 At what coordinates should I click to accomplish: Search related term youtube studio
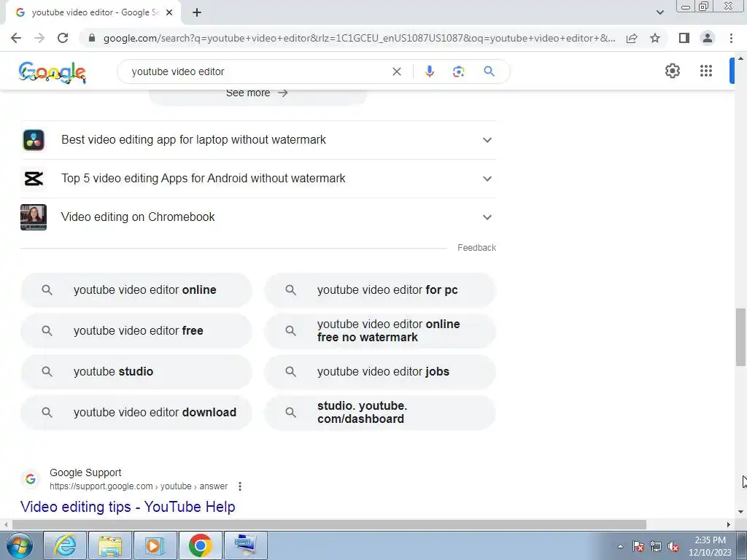click(x=136, y=371)
